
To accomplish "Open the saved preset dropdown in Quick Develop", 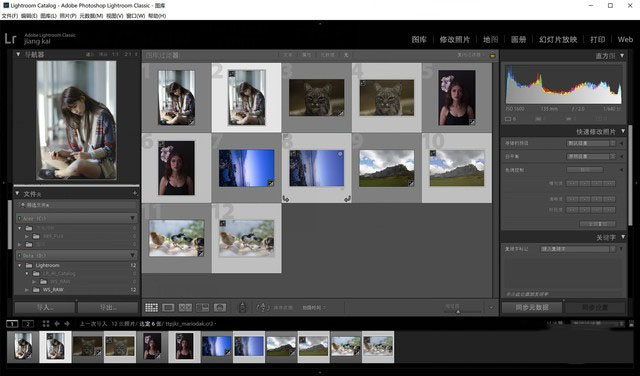I will point(591,143).
